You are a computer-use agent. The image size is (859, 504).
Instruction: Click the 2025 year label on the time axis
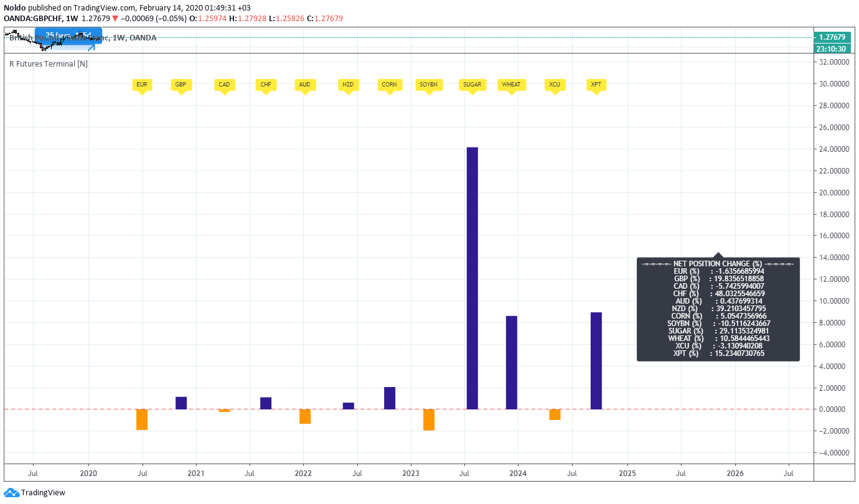tap(627, 474)
